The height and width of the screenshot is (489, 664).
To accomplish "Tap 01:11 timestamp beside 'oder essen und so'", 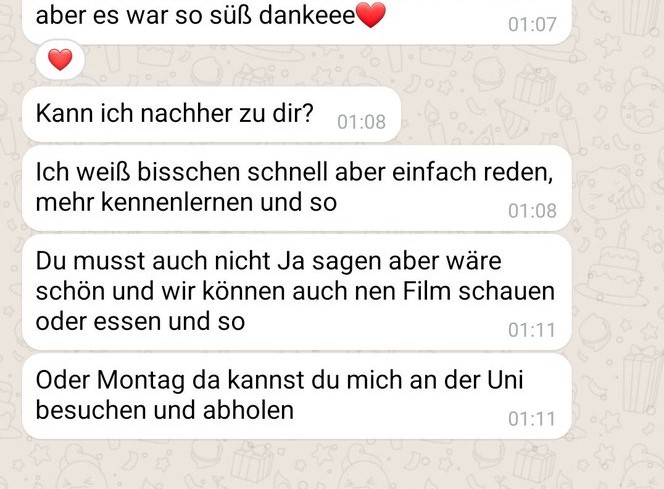I will [531, 330].
